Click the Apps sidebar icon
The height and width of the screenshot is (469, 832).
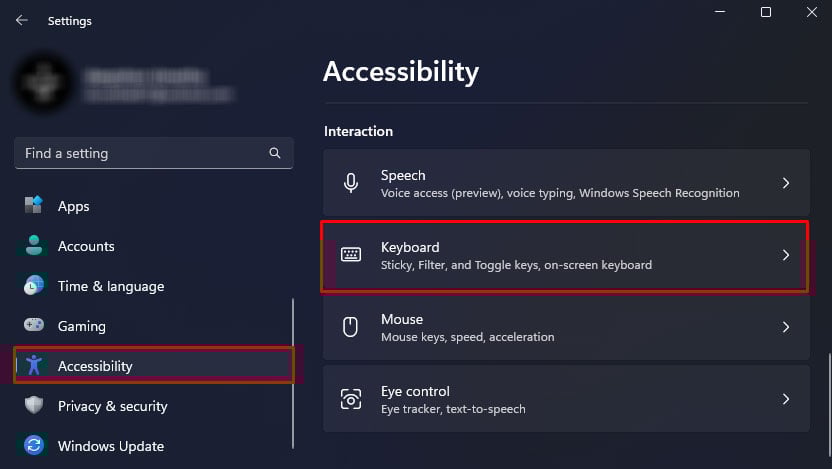click(x=34, y=206)
